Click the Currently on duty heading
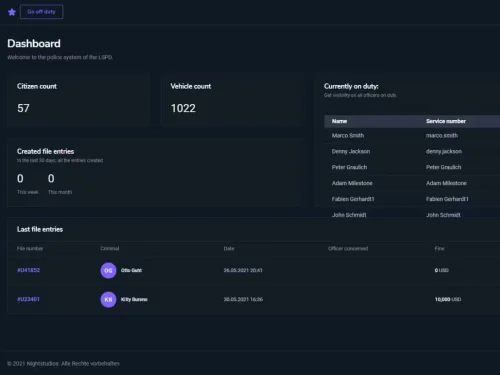Viewport: 500px width, 375px height. (351, 86)
